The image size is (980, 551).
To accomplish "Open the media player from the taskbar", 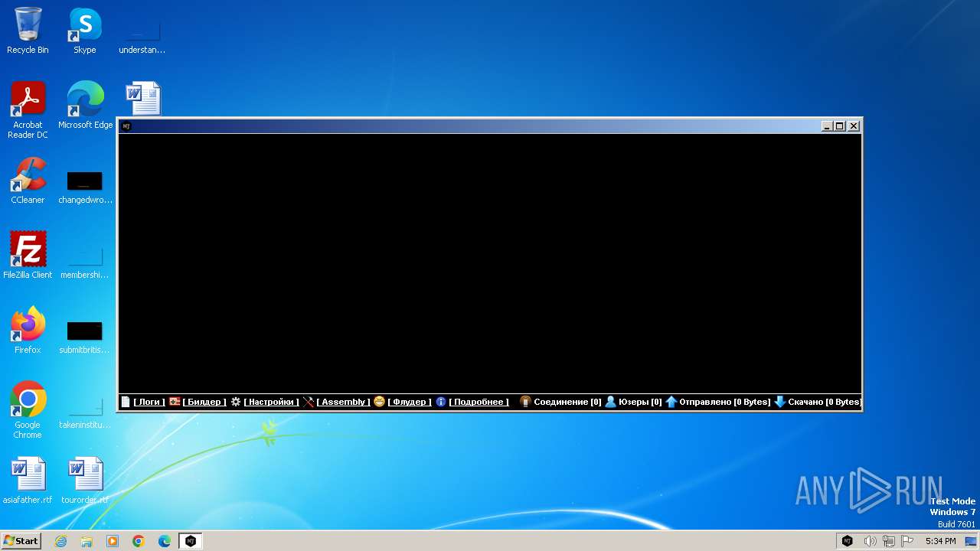I will pyautogui.click(x=113, y=541).
